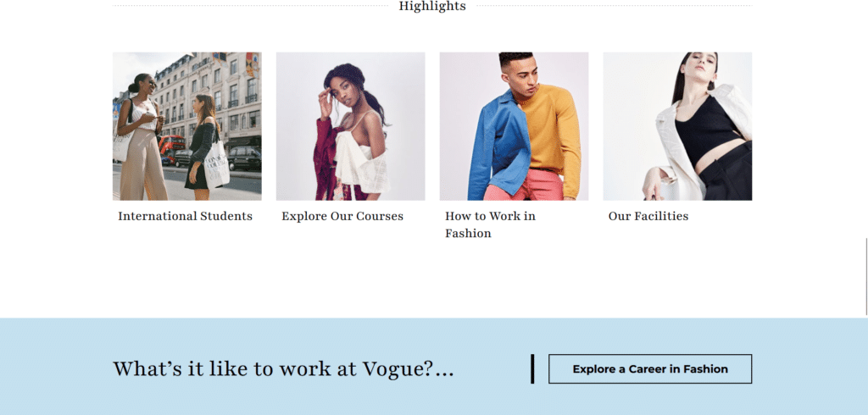This screenshot has height=415, width=868.
Task: Open the How to Work in Fashion link
Action: [491, 224]
